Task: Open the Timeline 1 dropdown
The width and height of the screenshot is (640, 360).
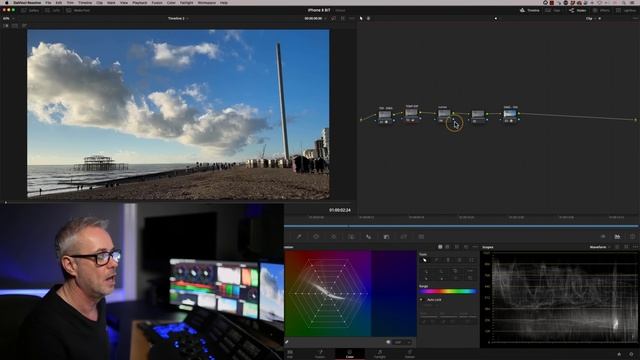Action: coord(178,18)
